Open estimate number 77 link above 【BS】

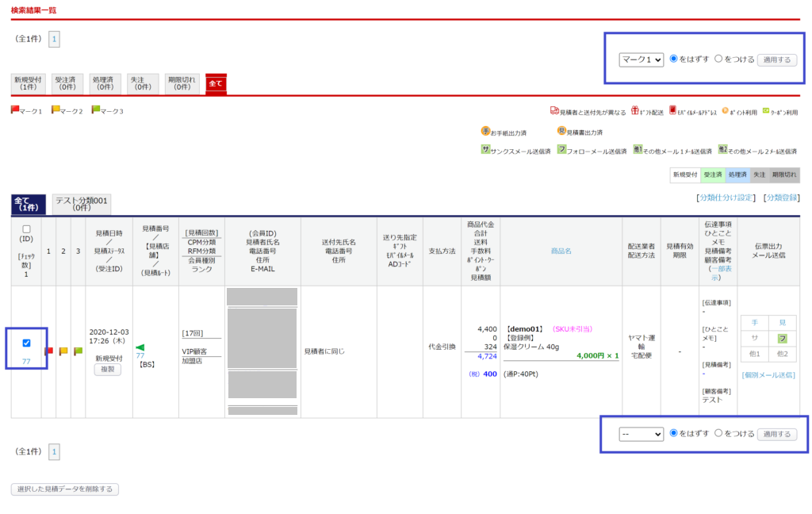point(140,355)
